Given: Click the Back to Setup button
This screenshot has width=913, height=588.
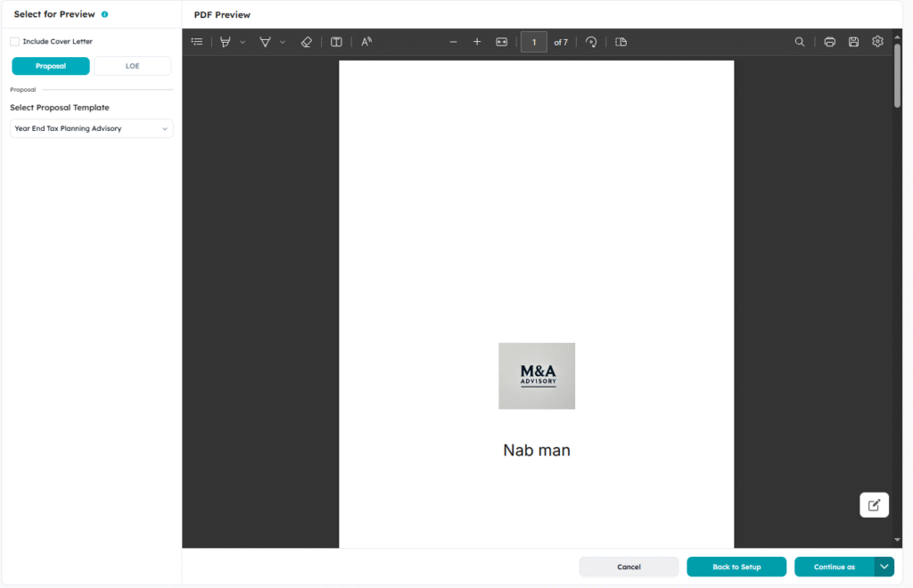Looking at the screenshot, I should 736,567.
